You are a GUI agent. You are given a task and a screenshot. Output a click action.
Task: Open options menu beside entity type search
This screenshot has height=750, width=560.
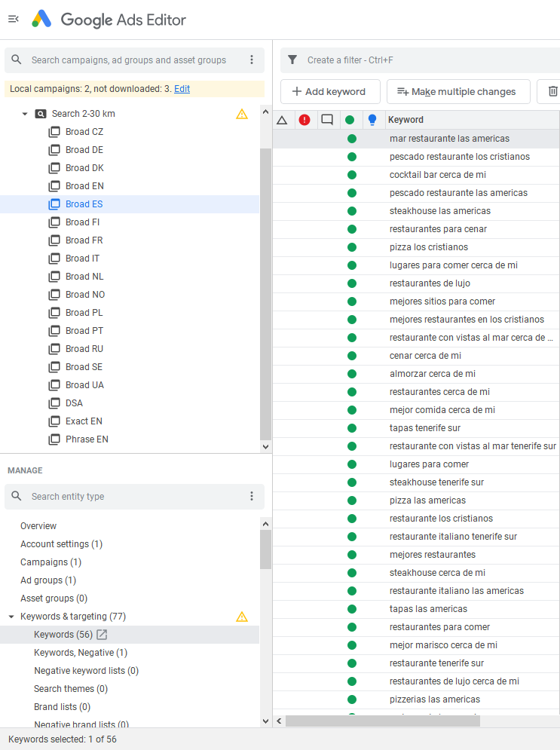tap(252, 496)
